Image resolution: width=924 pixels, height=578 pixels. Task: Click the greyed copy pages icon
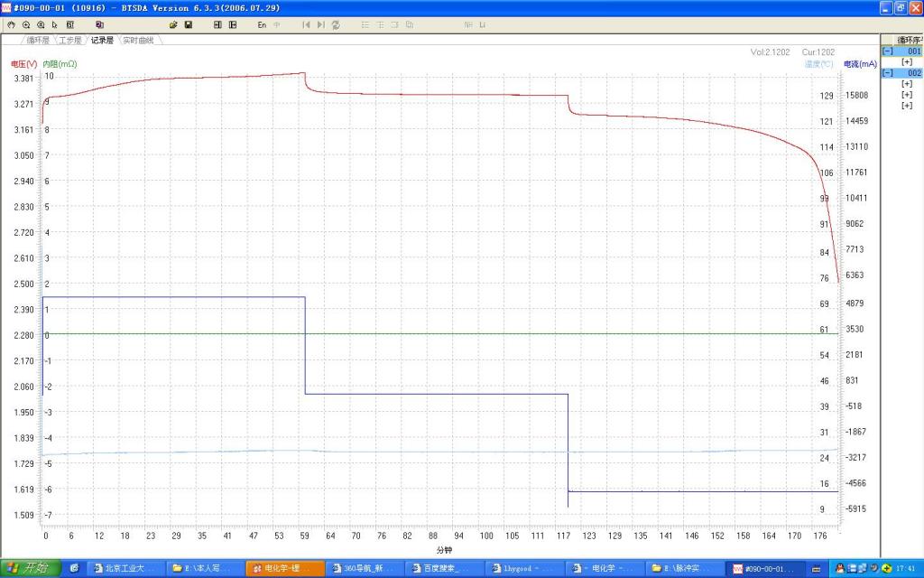pos(410,24)
